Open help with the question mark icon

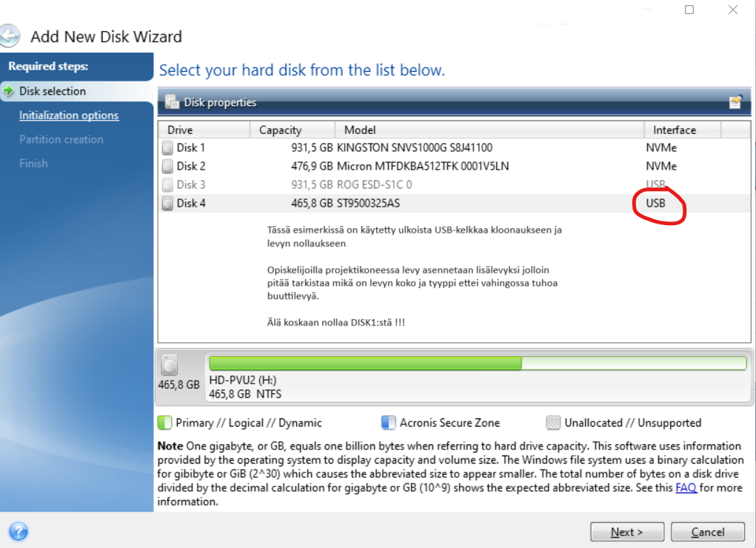point(19,532)
